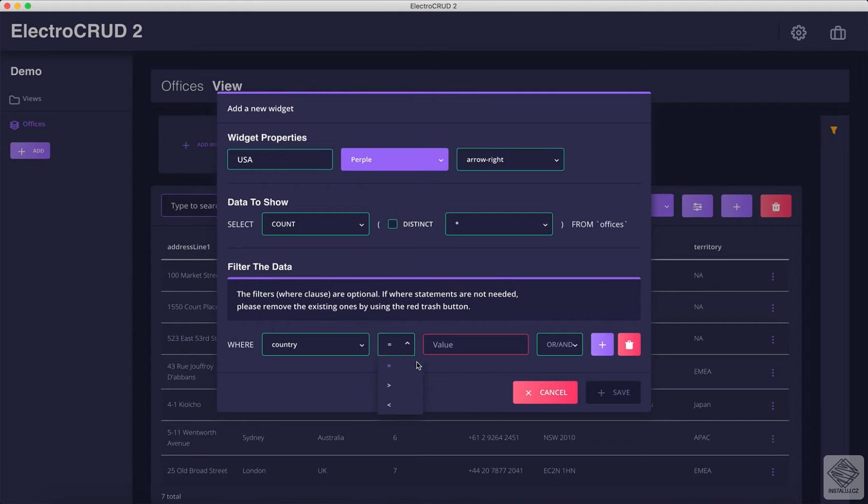The image size is (868, 504).
Task: Open row menu for 4-1 Kioicho
Action: pyautogui.click(x=773, y=405)
